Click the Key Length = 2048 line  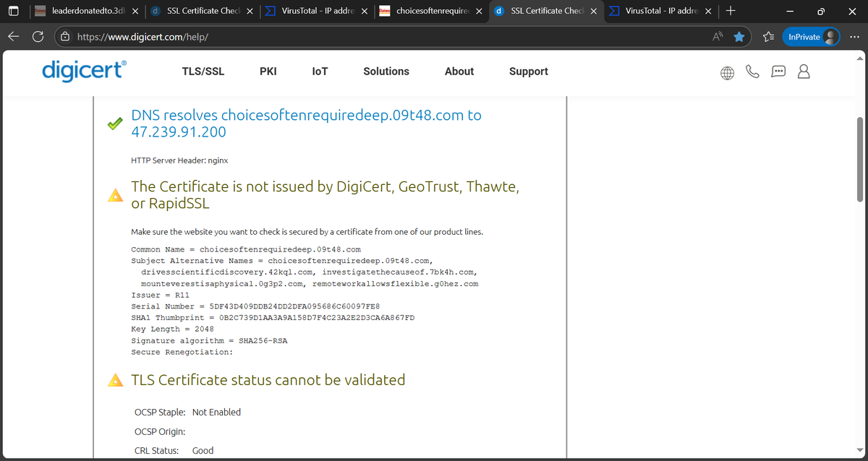point(172,329)
